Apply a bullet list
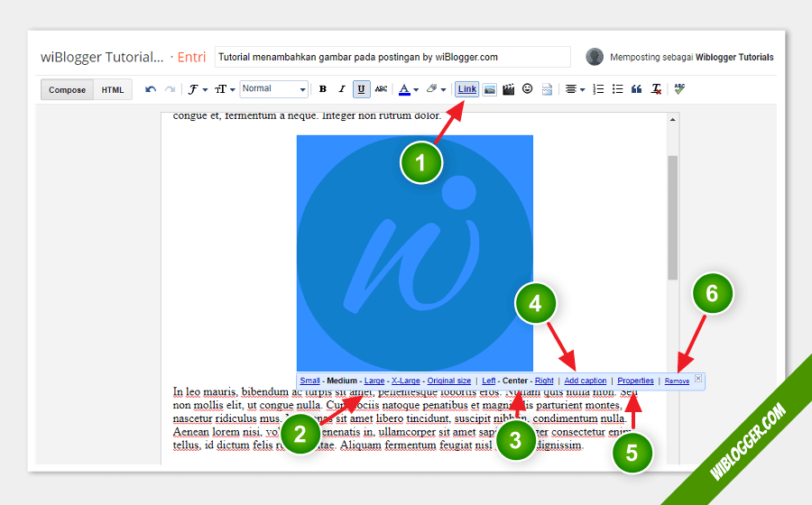 click(617, 89)
